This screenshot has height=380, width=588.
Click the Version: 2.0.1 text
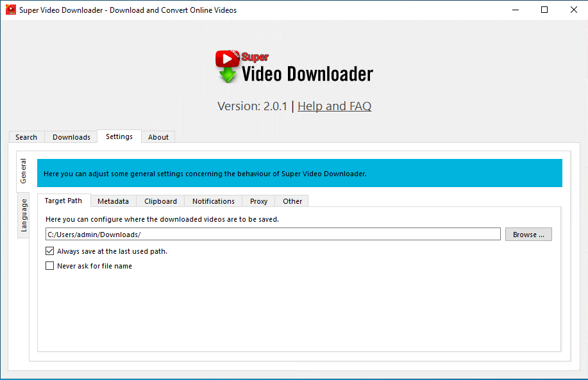point(253,106)
